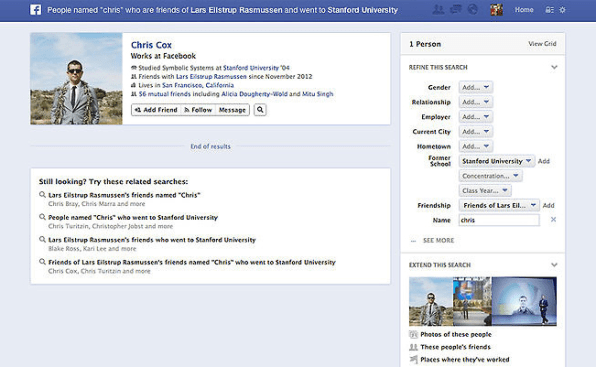Remove the name filter with the X

coord(553,220)
